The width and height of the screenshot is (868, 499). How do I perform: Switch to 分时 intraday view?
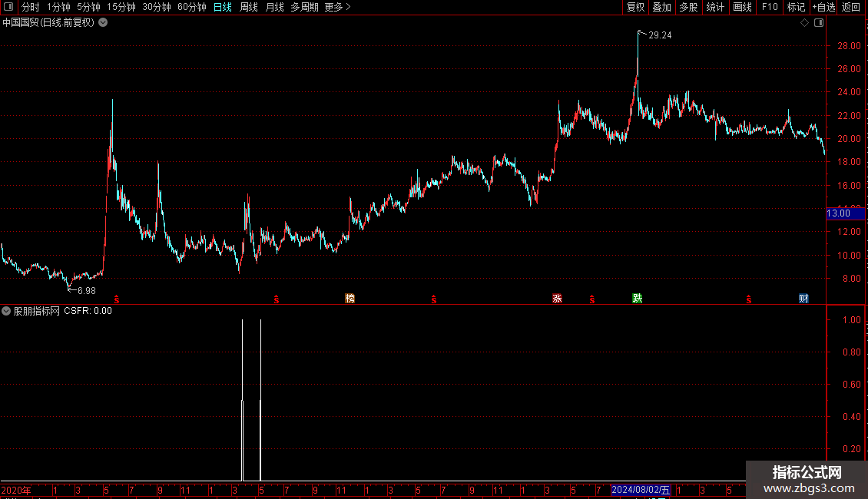point(31,7)
